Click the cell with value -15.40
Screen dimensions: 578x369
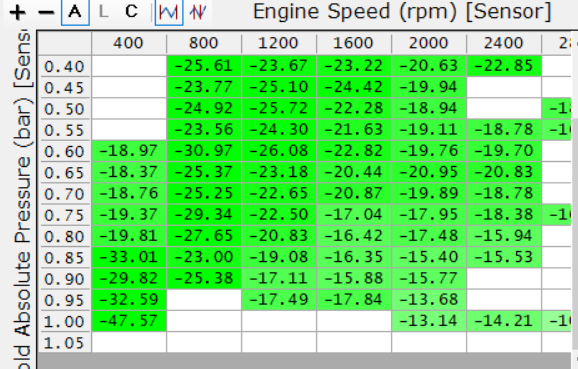tap(429, 257)
